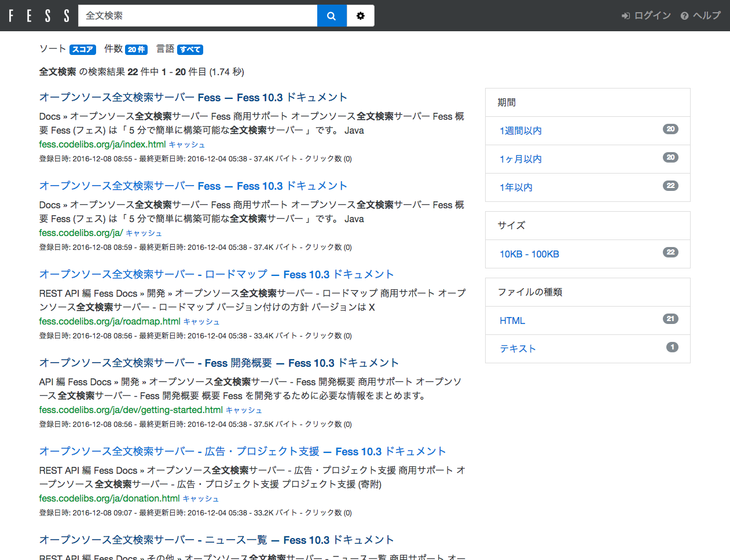The image size is (730, 560).
Task: Go to FESS logo home
Action: coord(39,16)
